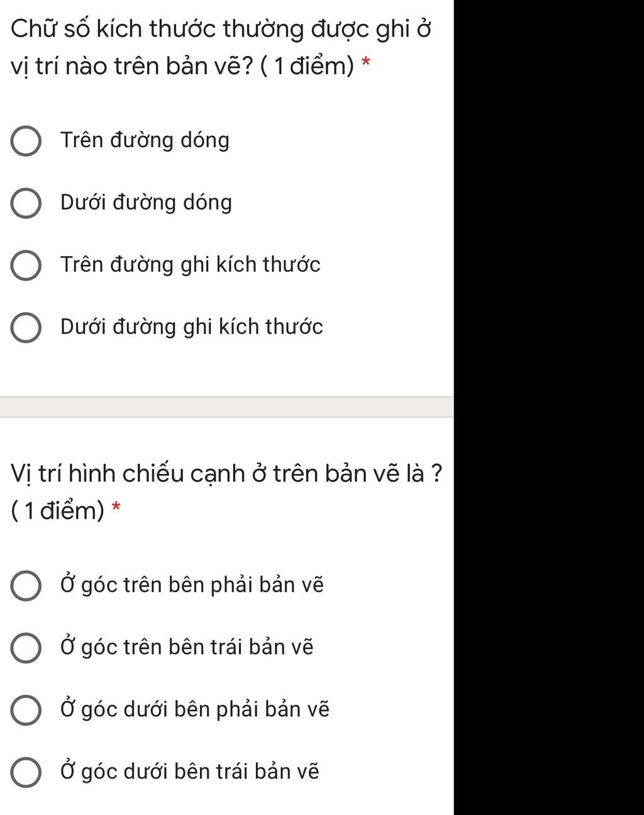Pick the 'Ở góc dưới bên trái bản vẽ' radio
Screen dimensions: 644x815
click(26, 772)
